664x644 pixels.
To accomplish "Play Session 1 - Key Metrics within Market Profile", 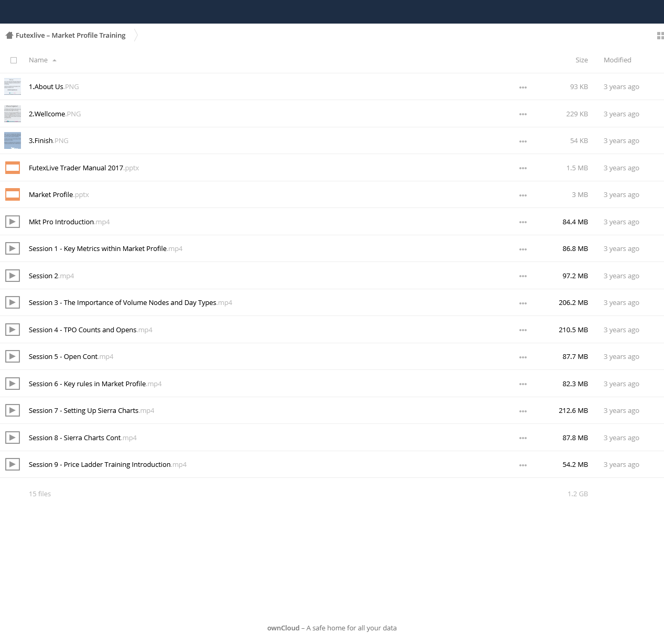I will click(x=106, y=249).
